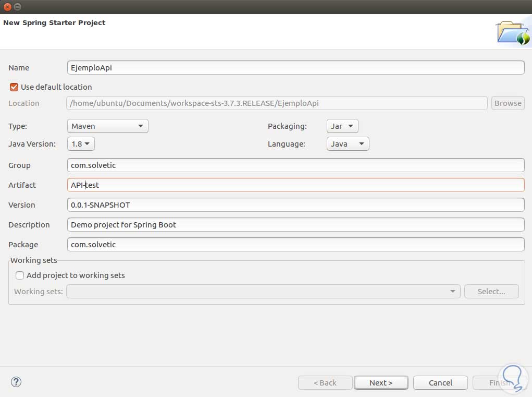Image resolution: width=532 pixels, height=397 pixels.
Task: Click the Description text field
Action: click(295, 225)
